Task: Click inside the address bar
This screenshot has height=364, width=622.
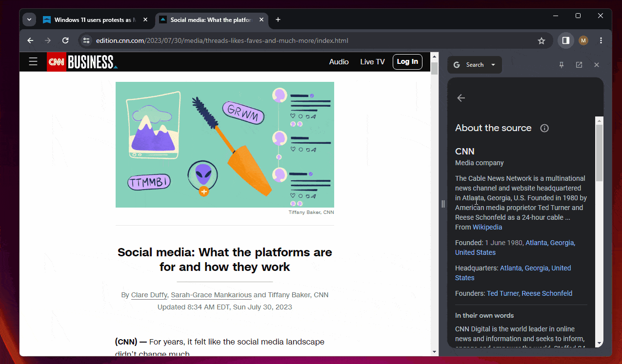Action: [x=220, y=40]
